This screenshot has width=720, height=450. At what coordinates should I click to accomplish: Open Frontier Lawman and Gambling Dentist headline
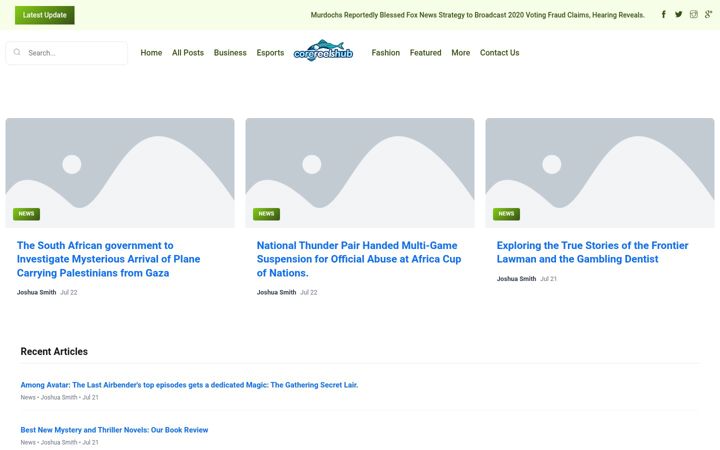pyautogui.click(x=592, y=252)
